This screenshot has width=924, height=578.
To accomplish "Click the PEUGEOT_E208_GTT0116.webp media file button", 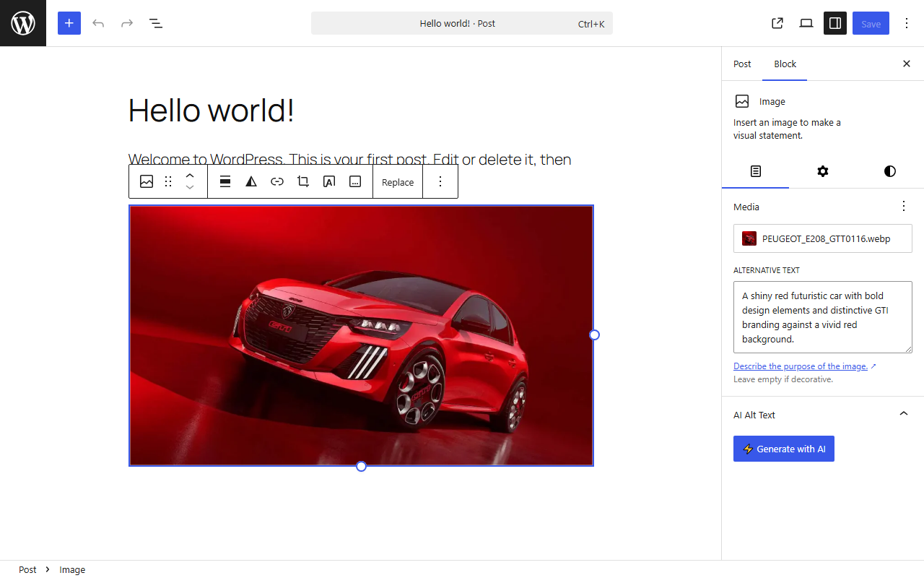I will pos(823,238).
